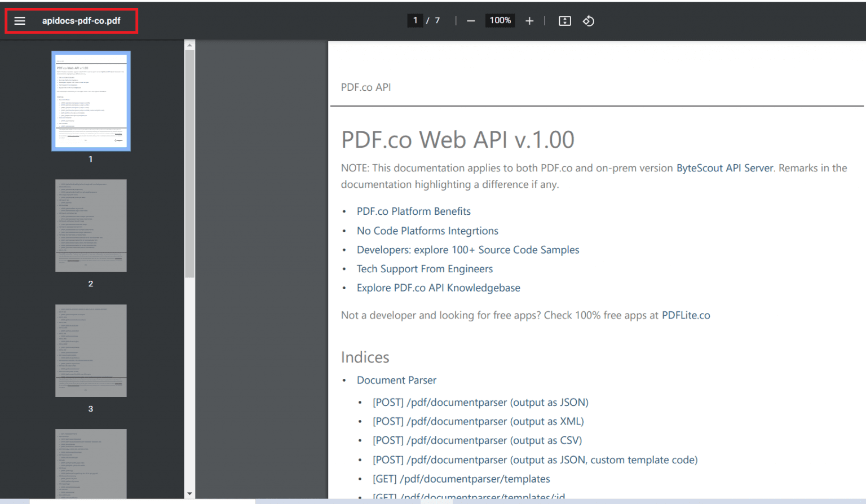Click Explore PDF.co API Knowledgebase
The height and width of the screenshot is (504, 866).
[438, 288]
